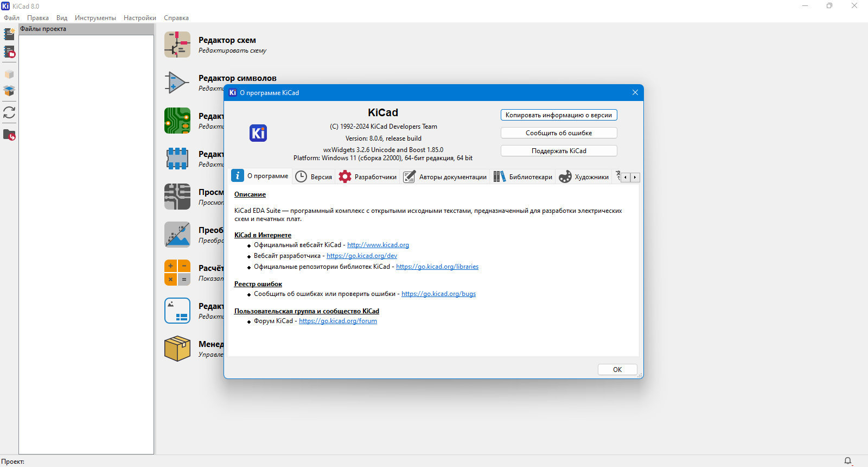Open project folder in file explorer icon
The height and width of the screenshot is (467, 868).
(9, 135)
